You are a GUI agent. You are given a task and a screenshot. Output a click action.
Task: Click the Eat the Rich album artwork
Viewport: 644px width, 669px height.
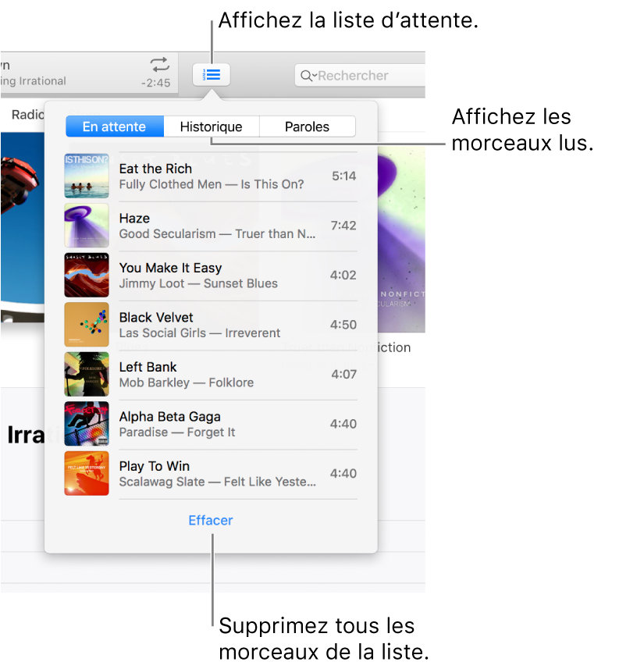click(87, 176)
